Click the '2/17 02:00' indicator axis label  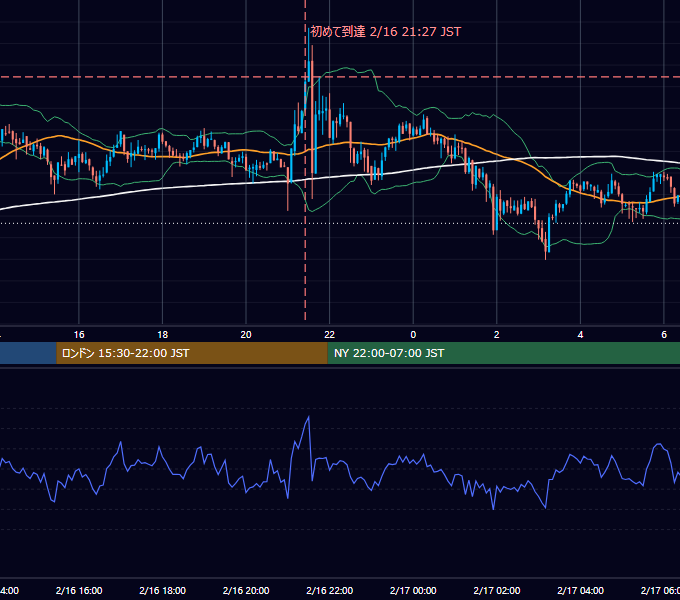click(x=497, y=590)
